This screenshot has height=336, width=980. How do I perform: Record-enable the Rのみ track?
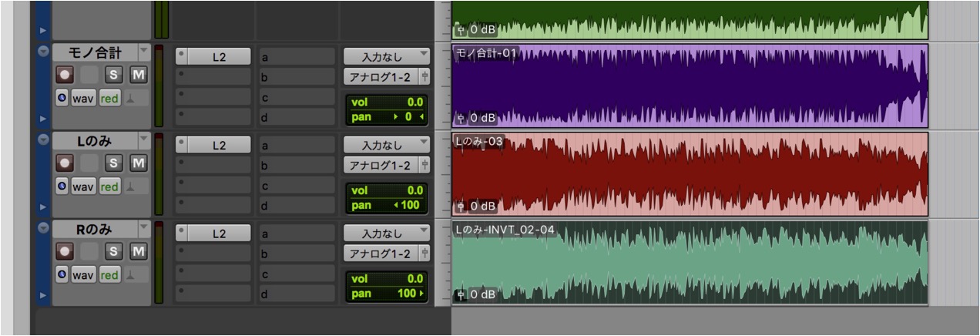point(65,252)
